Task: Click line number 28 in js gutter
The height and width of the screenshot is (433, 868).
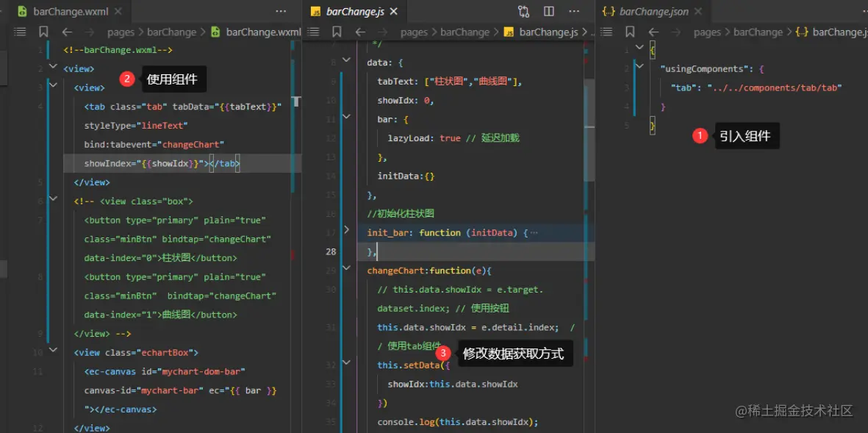Action: [331, 251]
